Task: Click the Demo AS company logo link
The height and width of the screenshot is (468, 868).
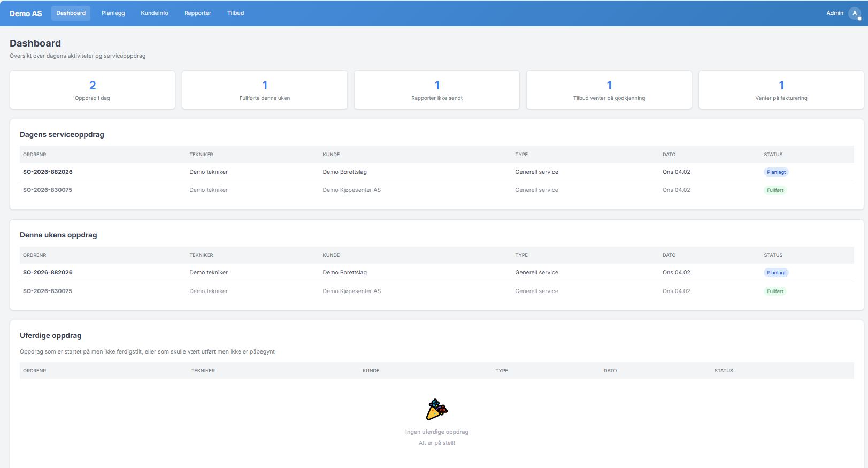Action: click(x=26, y=13)
